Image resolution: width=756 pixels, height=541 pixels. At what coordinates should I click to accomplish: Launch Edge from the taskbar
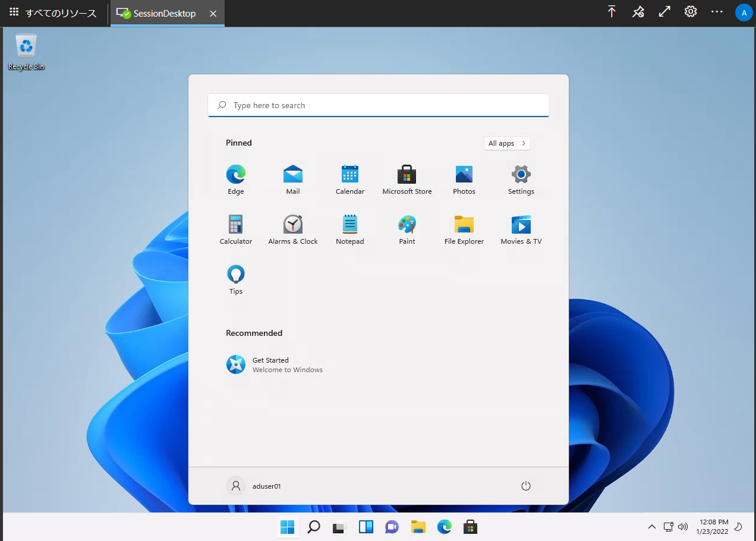coord(445,527)
